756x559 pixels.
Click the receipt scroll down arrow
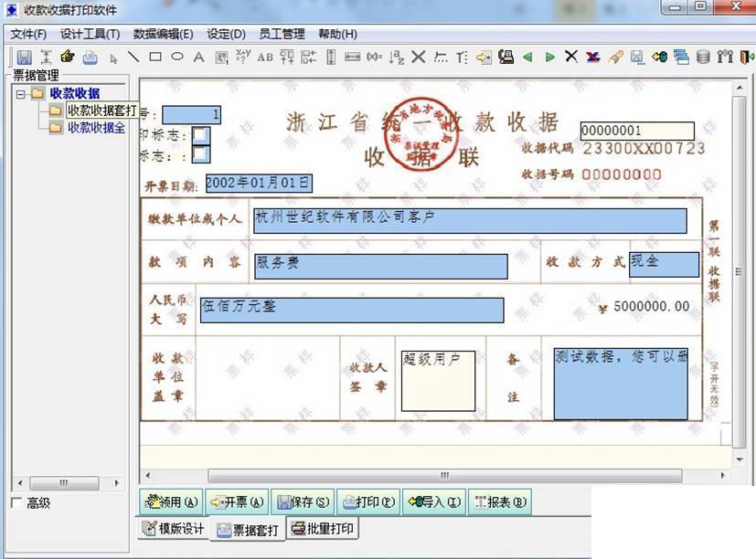[x=740, y=459]
